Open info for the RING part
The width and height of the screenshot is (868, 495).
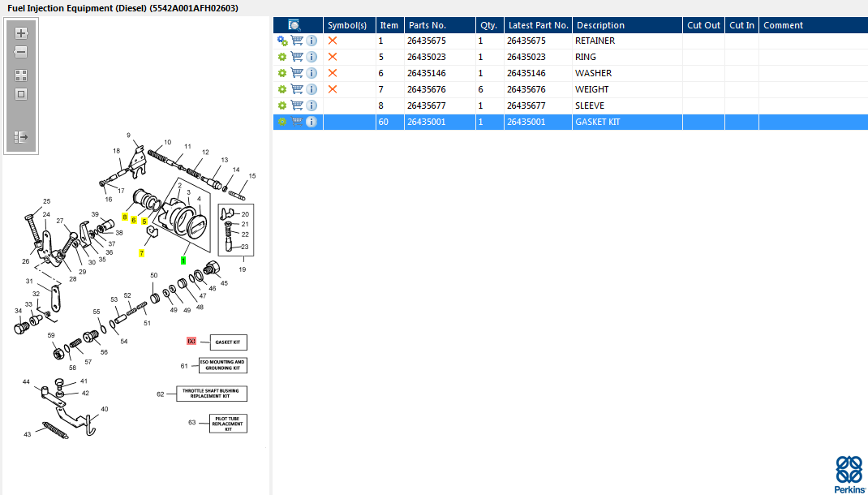312,57
